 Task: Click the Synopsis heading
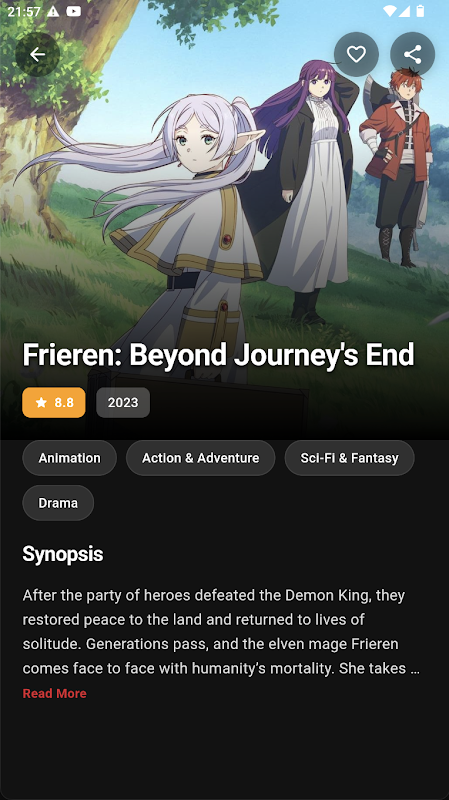pyautogui.click(x=63, y=554)
